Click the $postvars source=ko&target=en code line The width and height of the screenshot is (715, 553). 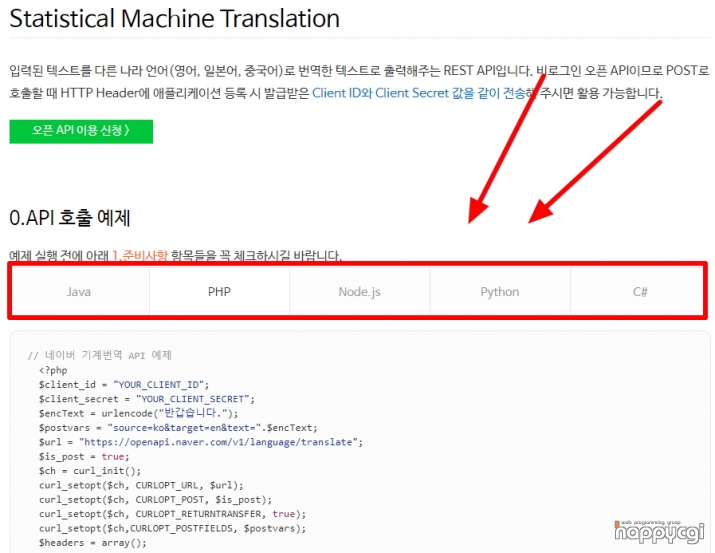tap(178, 428)
